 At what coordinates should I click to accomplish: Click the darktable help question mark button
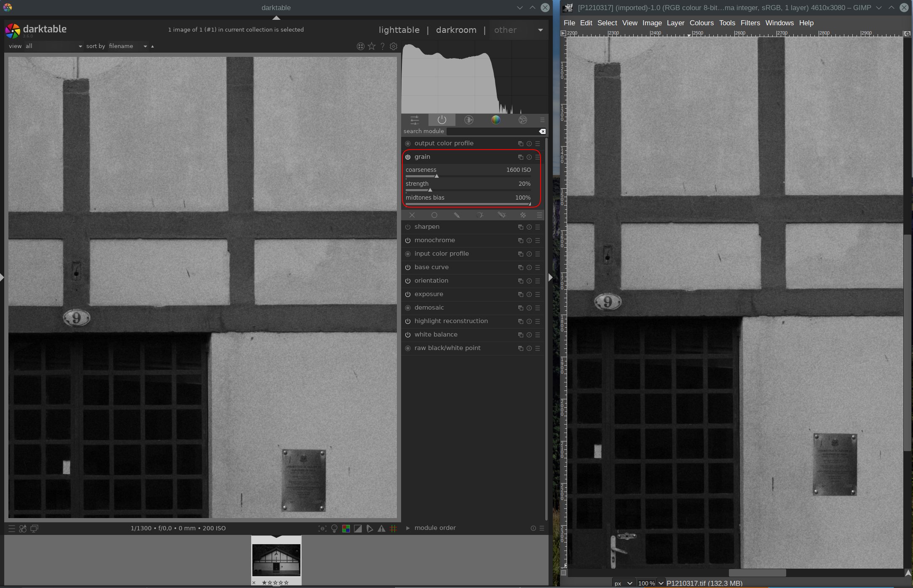383,46
